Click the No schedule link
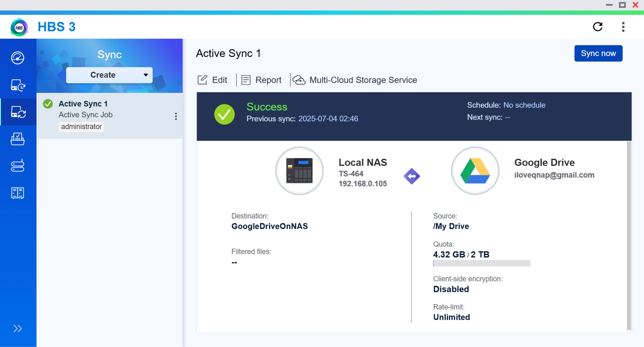Screen dimensions: 644x347 [x=524, y=105]
